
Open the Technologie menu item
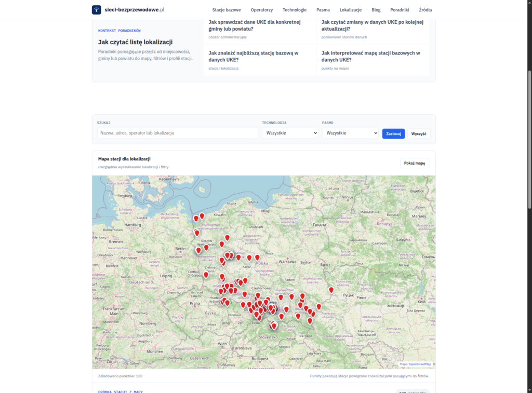pyautogui.click(x=295, y=10)
